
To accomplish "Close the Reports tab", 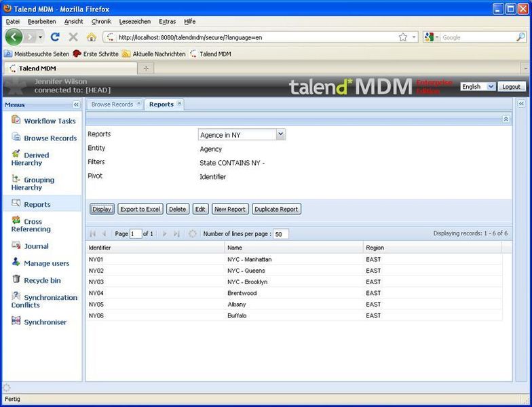I will 179,103.
